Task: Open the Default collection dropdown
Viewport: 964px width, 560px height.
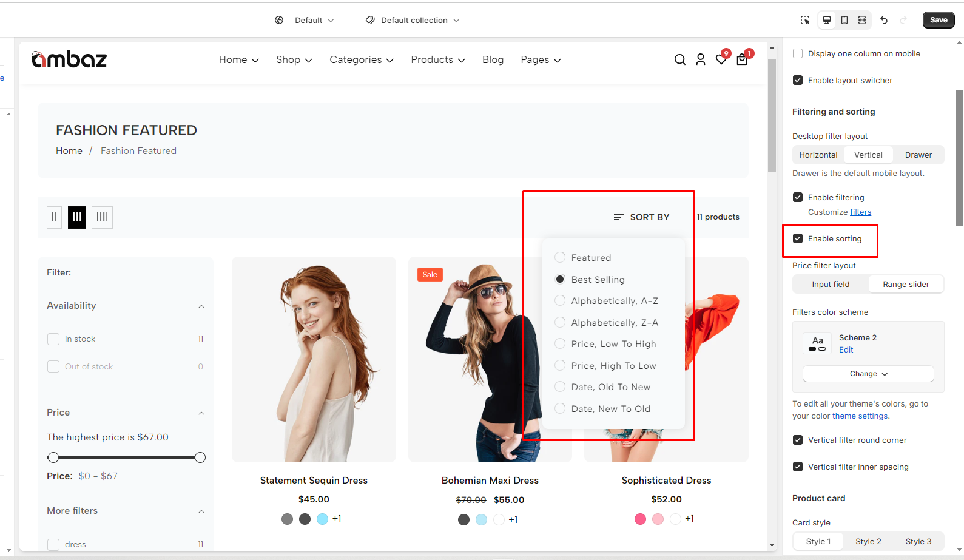Action: 413,20
